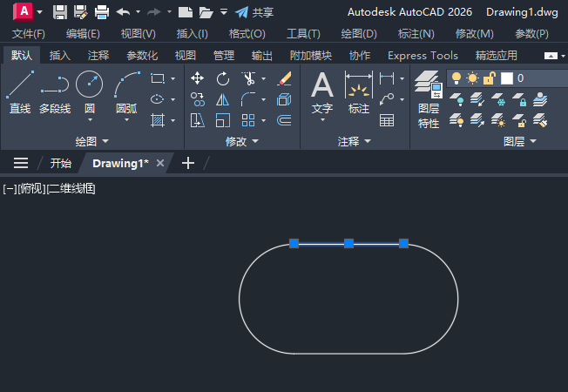Viewport: 568px width, 392px height.
Task: Click the Multileader tool icon
Action: coord(387,99)
